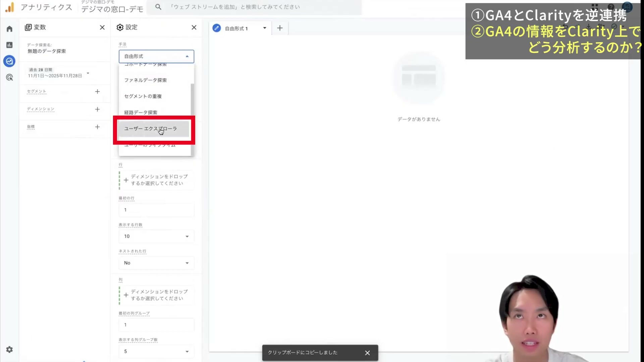
Task: Close the 設定 settings panel
Action: 194,27
